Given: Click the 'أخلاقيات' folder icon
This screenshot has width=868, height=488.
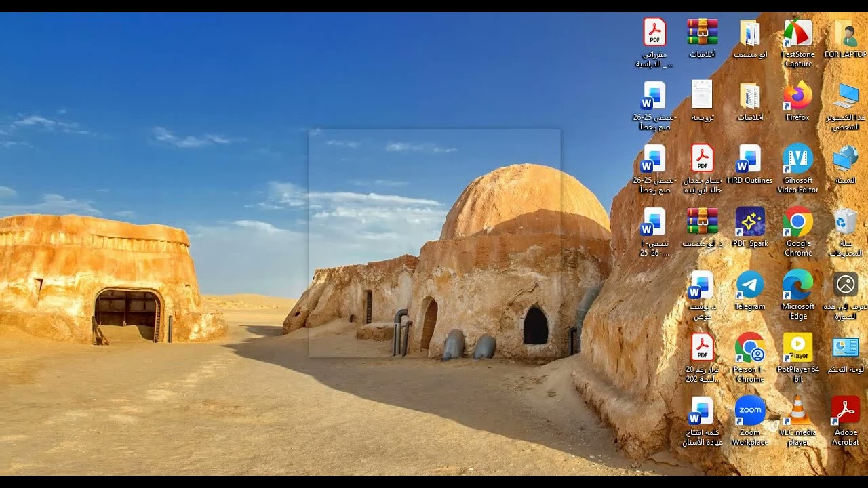Looking at the screenshot, I should coord(750,102).
